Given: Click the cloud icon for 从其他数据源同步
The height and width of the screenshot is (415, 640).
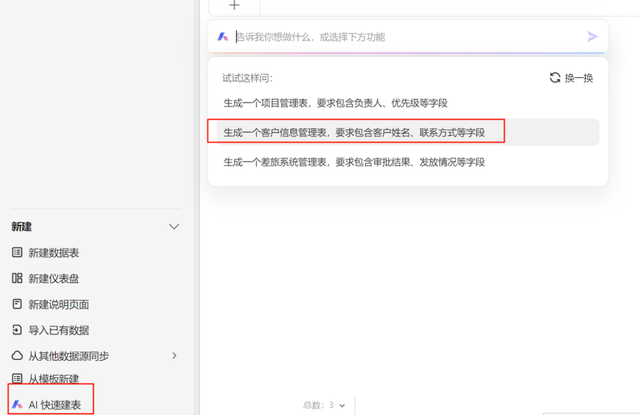Looking at the screenshot, I should coord(17,355).
